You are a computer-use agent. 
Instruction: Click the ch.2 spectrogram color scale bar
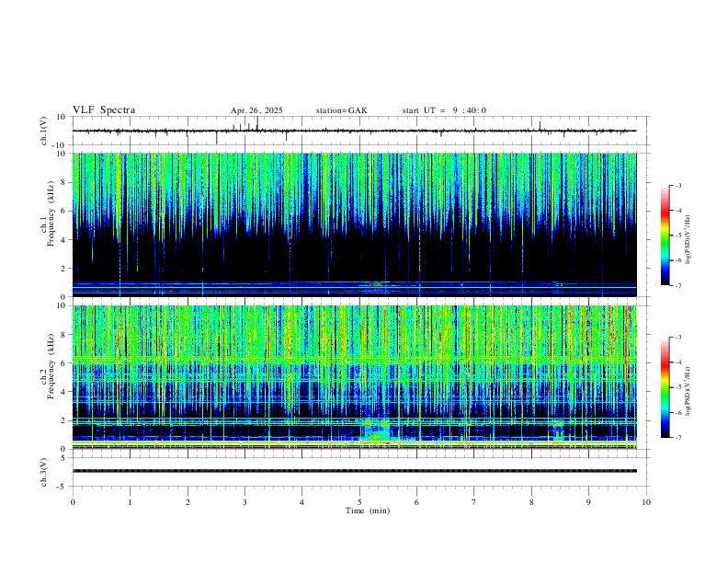665,387
